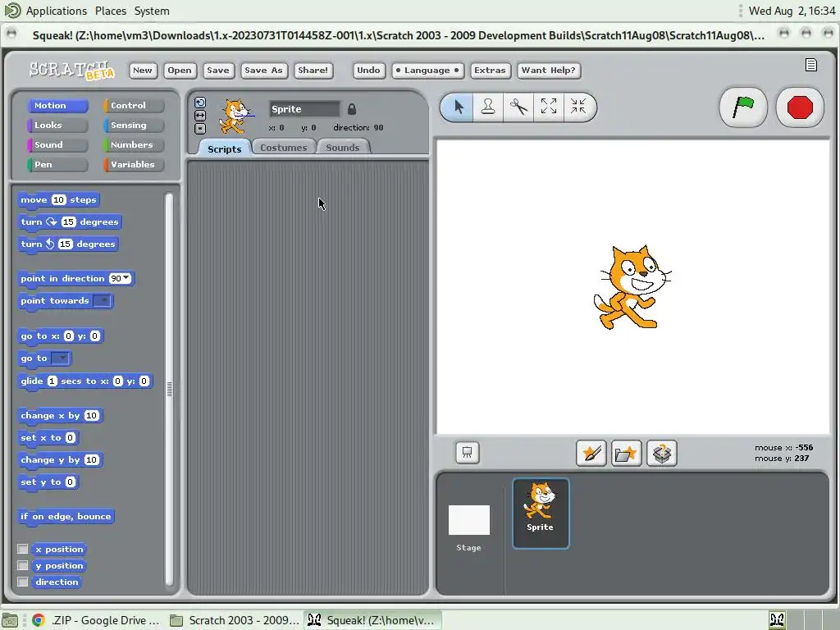Open the point towards dropdown

click(x=102, y=300)
